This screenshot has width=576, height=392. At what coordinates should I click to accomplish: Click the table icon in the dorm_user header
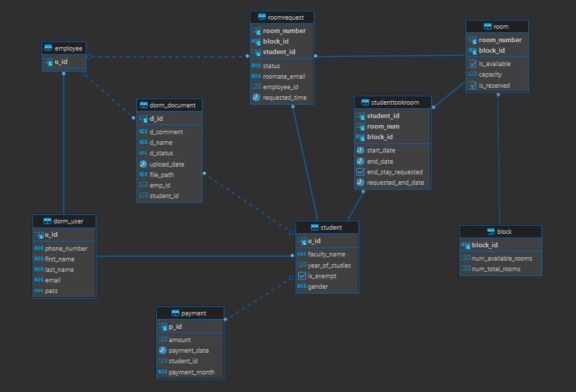click(x=47, y=221)
